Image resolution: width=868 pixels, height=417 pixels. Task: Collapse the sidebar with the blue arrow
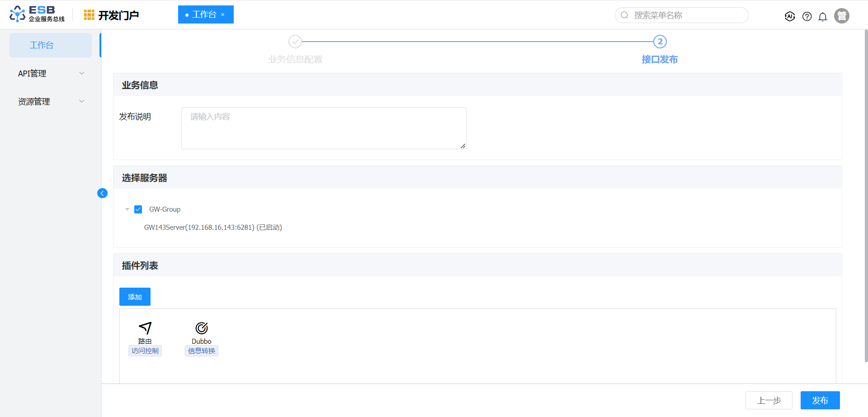pyautogui.click(x=102, y=193)
